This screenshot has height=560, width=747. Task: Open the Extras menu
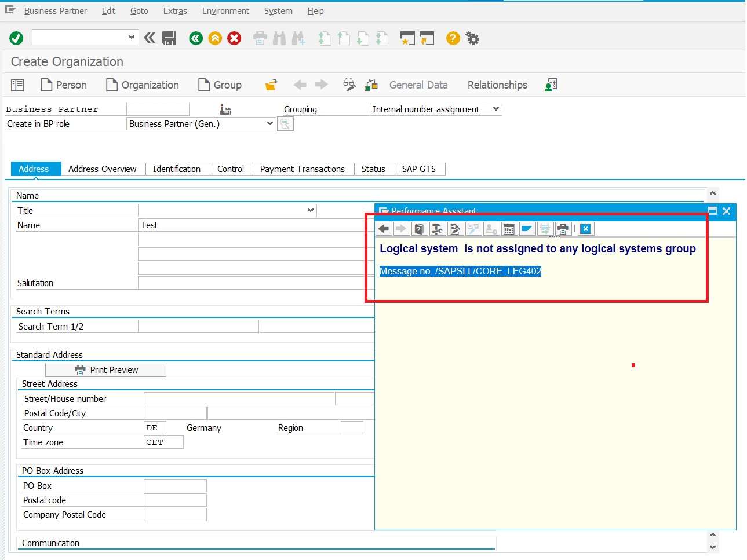coord(175,11)
